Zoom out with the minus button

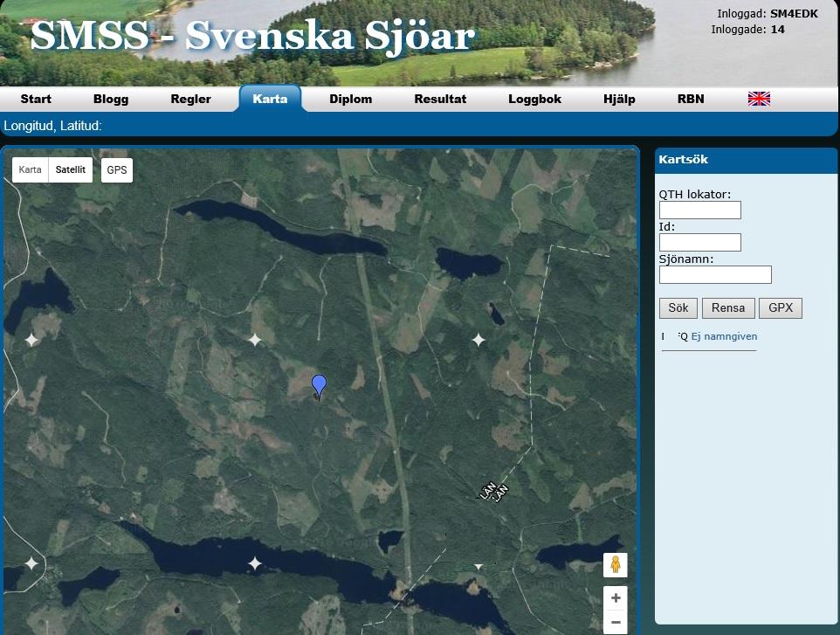[615, 623]
